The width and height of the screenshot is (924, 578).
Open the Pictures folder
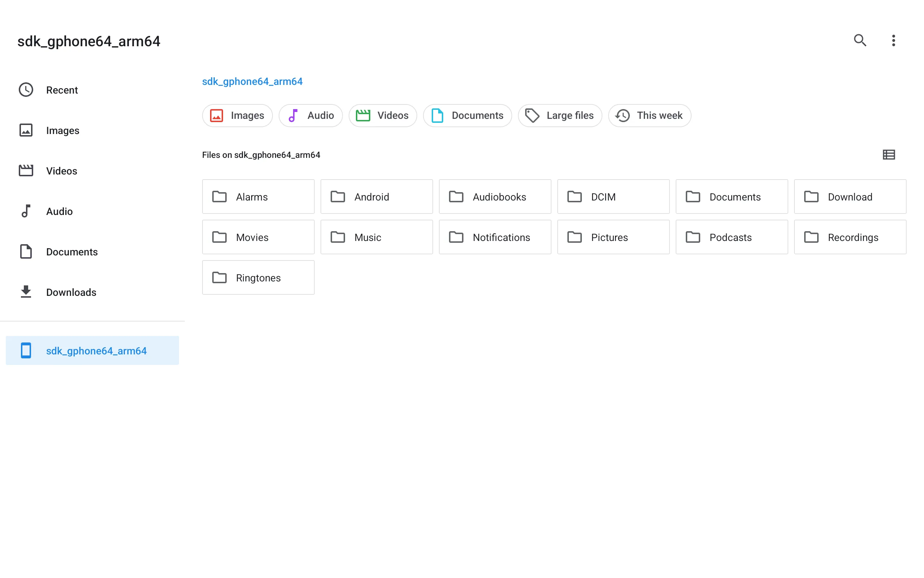click(613, 237)
